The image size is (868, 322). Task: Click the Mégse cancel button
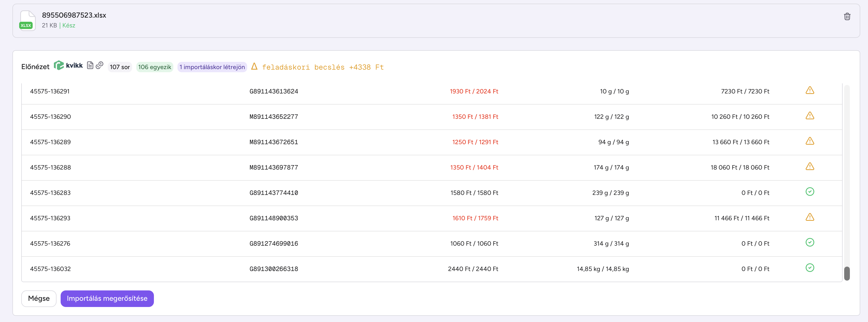pyautogui.click(x=39, y=298)
